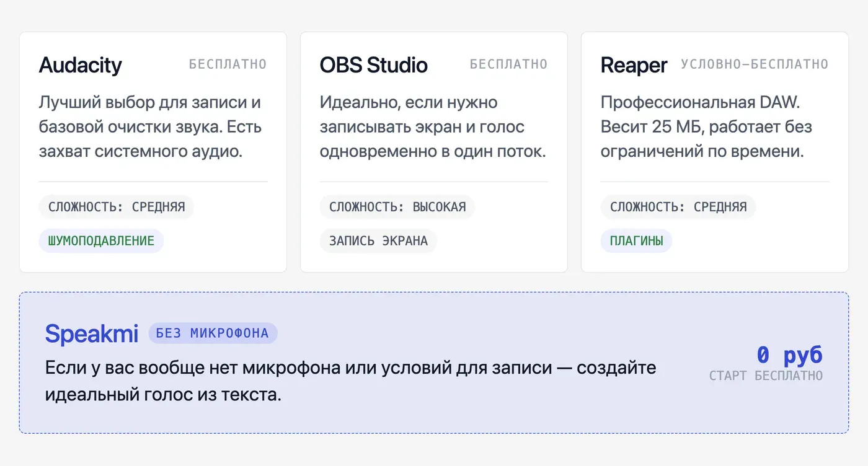The width and height of the screenshot is (868, 466).
Task: Click the Audacity description about запись и очистка звука
Action: [x=151, y=127]
